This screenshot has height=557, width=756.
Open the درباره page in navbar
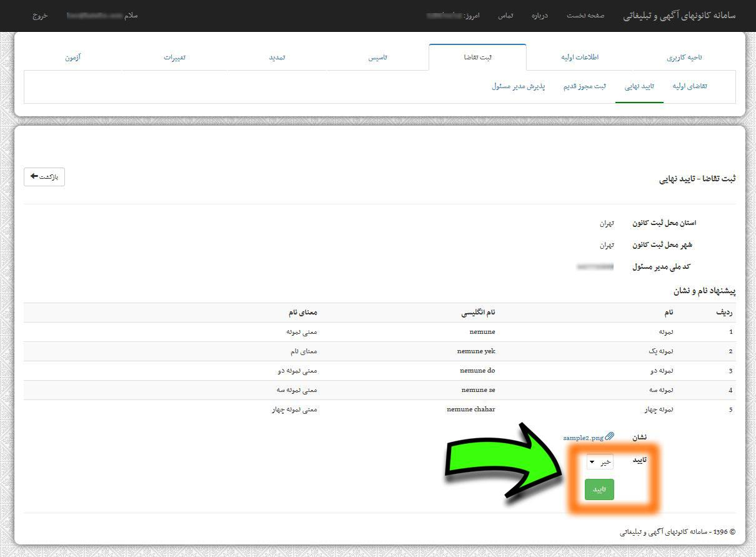click(539, 16)
